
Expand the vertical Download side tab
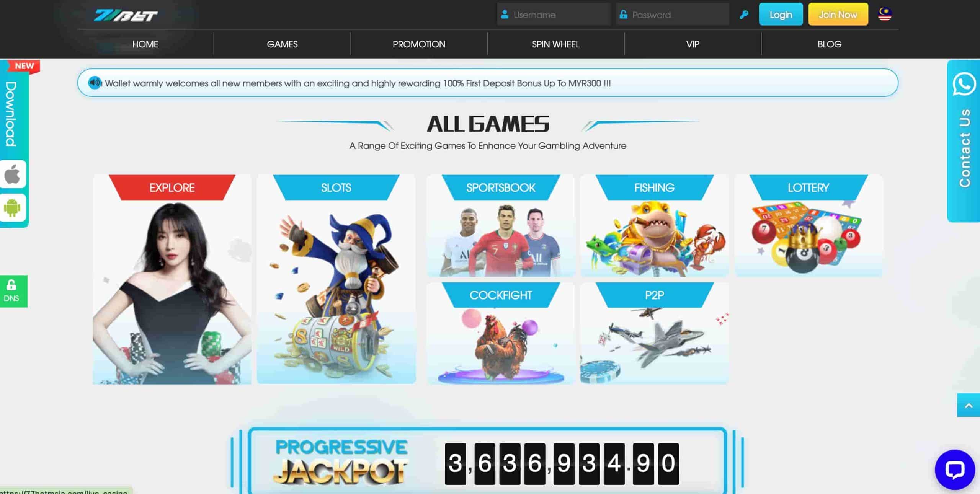coord(11,114)
